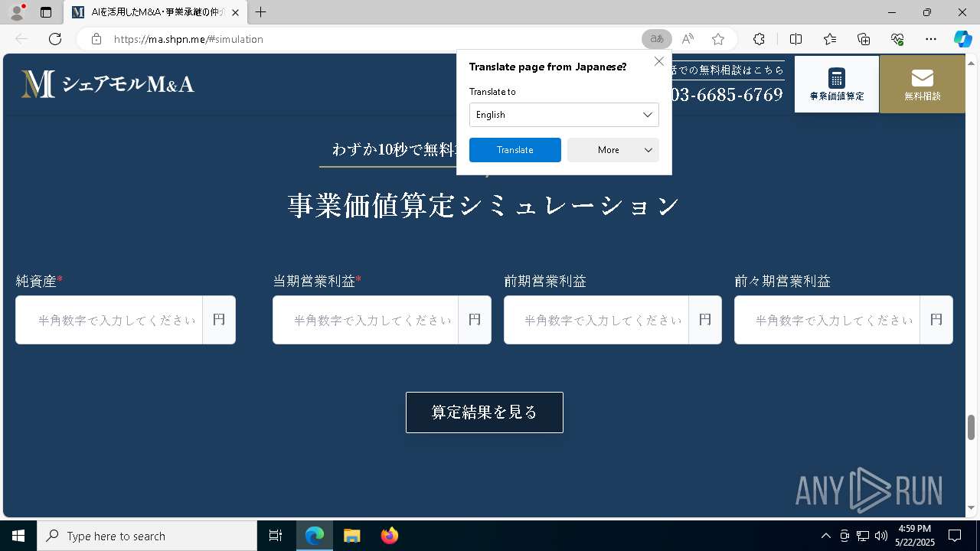
Task: Click the scrollbar down arrow
Action: tap(972, 508)
